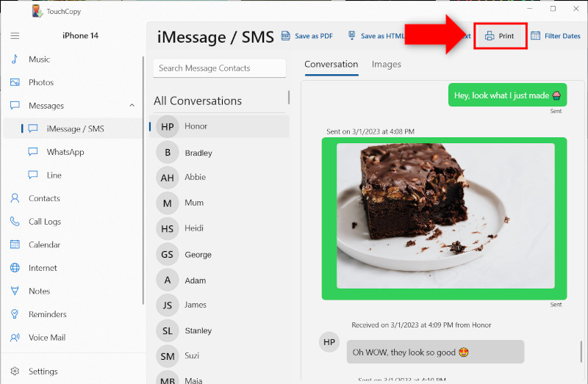Click the Save as PDF icon

pos(286,36)
